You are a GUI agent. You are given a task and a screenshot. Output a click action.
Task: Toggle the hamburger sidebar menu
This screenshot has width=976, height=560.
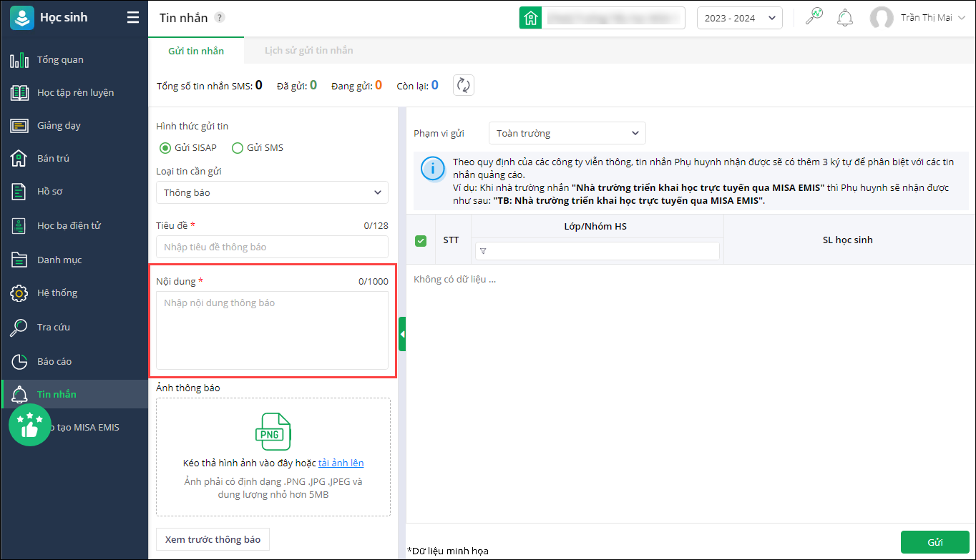pos(133,18)
